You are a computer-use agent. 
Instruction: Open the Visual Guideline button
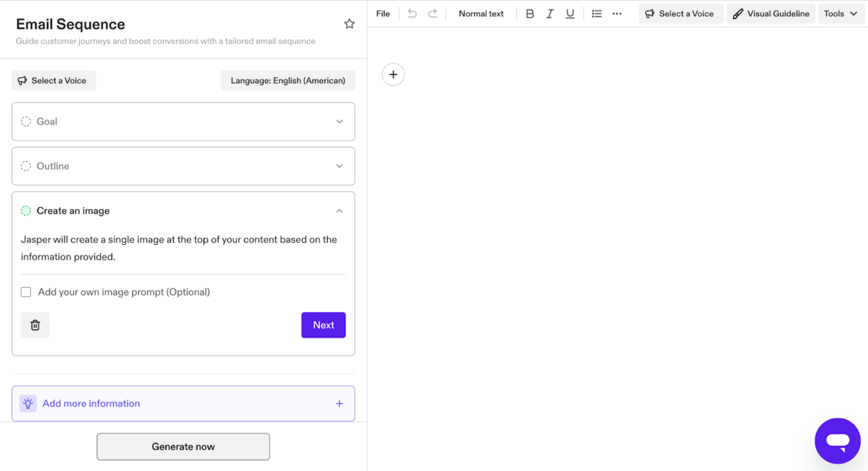(771, 14)
